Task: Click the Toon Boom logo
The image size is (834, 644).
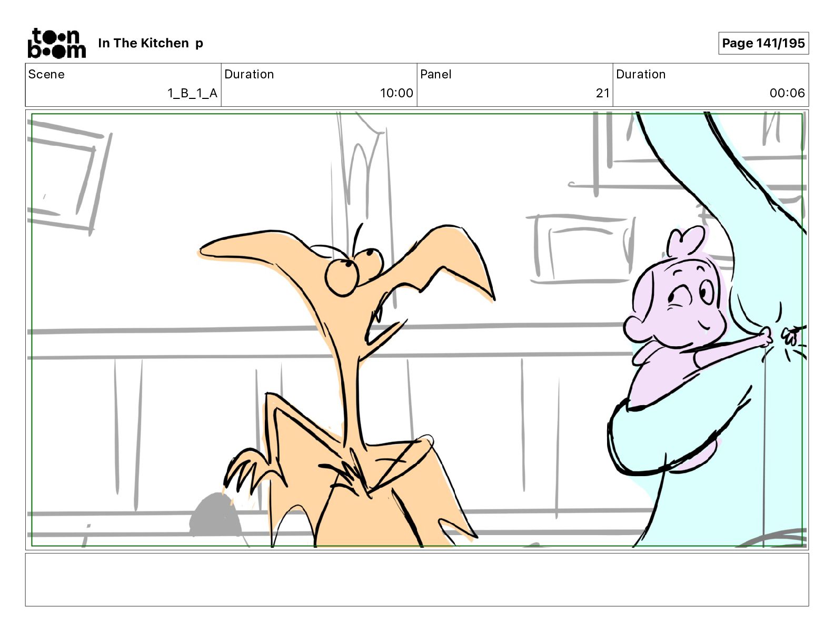Action: [x=56, y=43]
